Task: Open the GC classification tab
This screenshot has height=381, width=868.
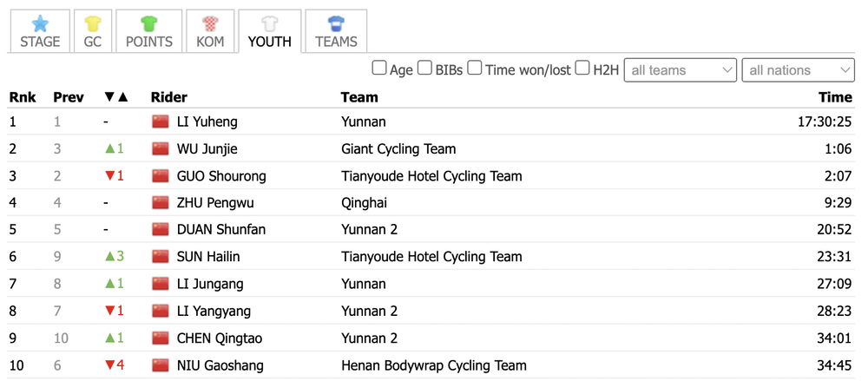Action: pyautogui.click(x=93, y=31)
